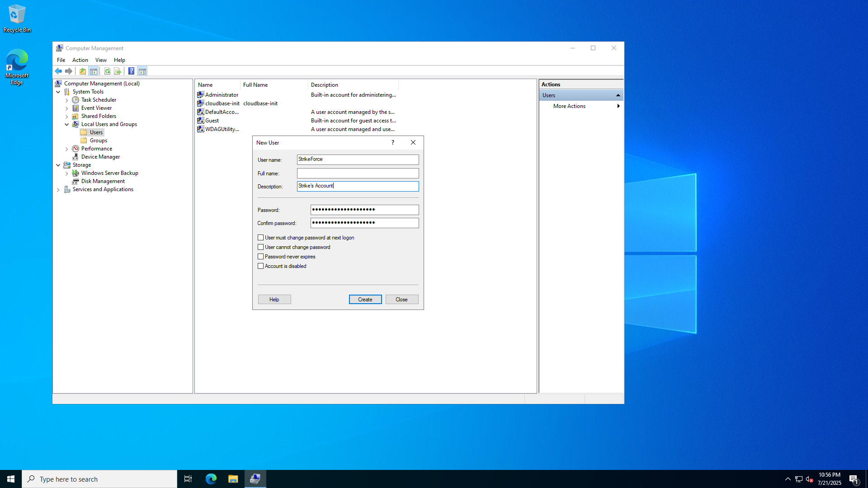
Task: Open Microsoft Edge from the taskbar
Action: tap(211, 479)
